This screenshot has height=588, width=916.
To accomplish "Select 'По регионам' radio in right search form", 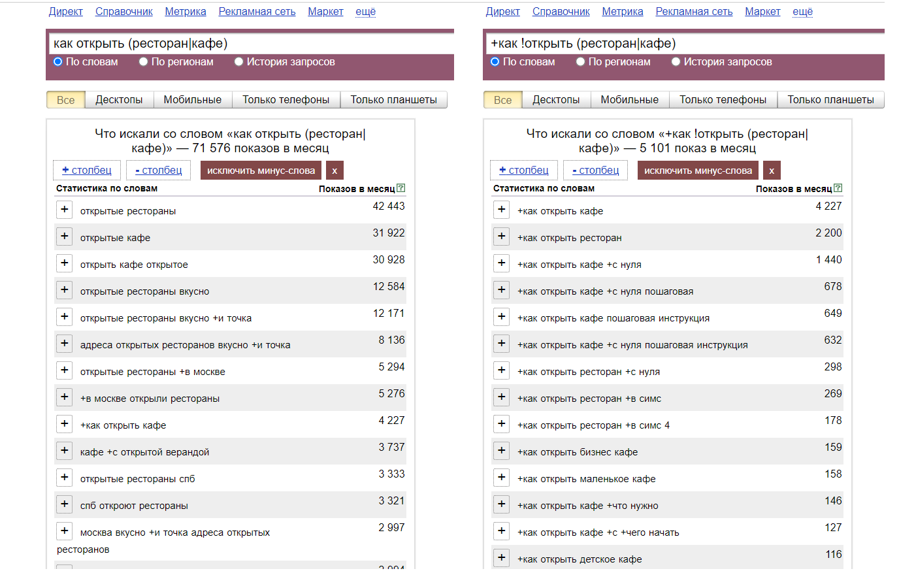I will [x=580, y=61].
